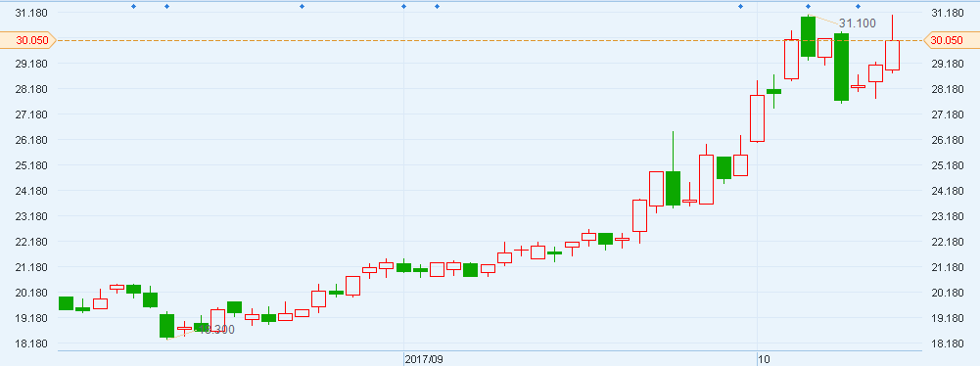
Task: Click the leftmost blue diamond marker
Action: click(x=133, y=6)
